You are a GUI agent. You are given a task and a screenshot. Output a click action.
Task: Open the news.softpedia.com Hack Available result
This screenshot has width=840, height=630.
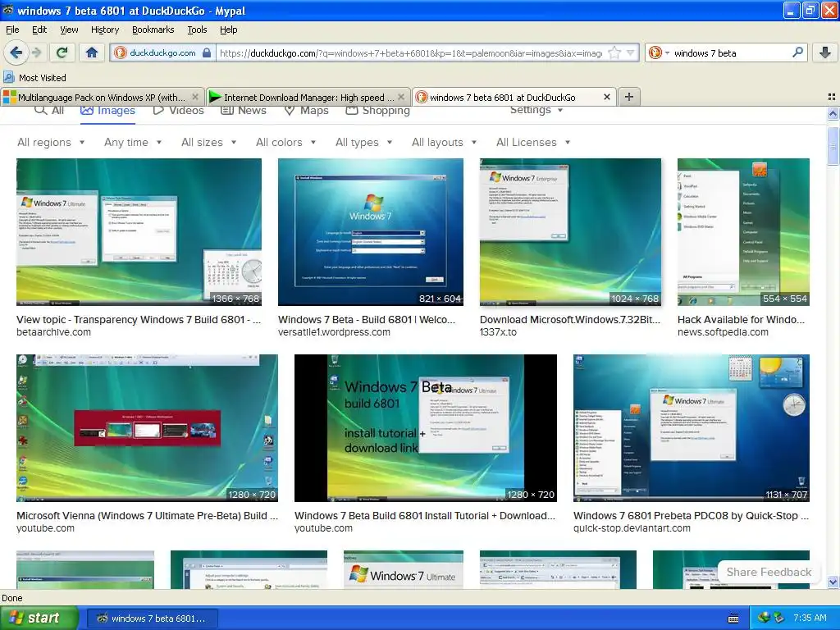click(x=741, y=319)
